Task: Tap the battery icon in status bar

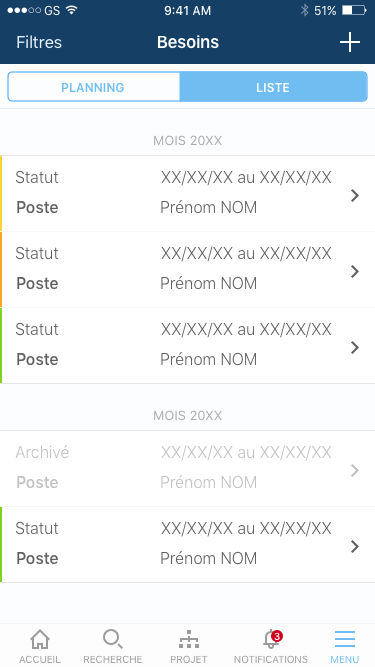Action: 354,10
